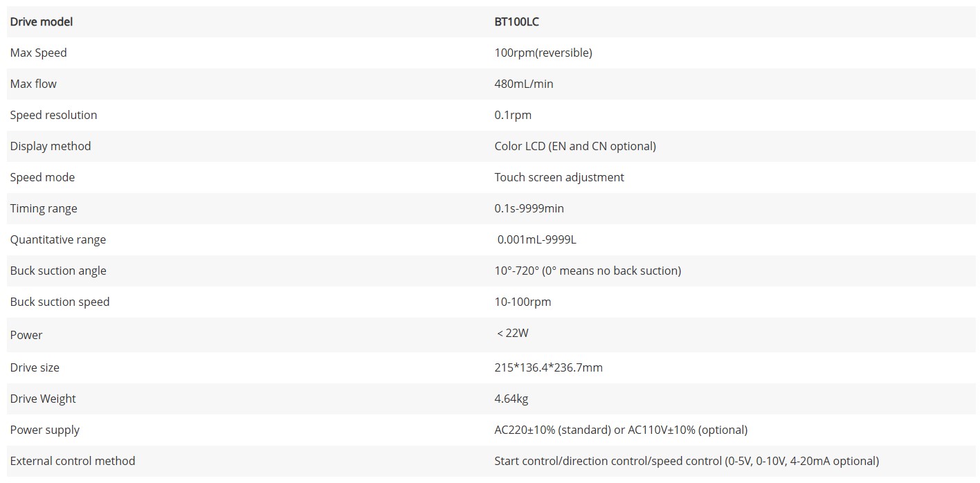This screenshot has width=980, height=483.
Task: Click "Color LCD (EN and CN optional)" text
Action: click(x=575, y=147)
